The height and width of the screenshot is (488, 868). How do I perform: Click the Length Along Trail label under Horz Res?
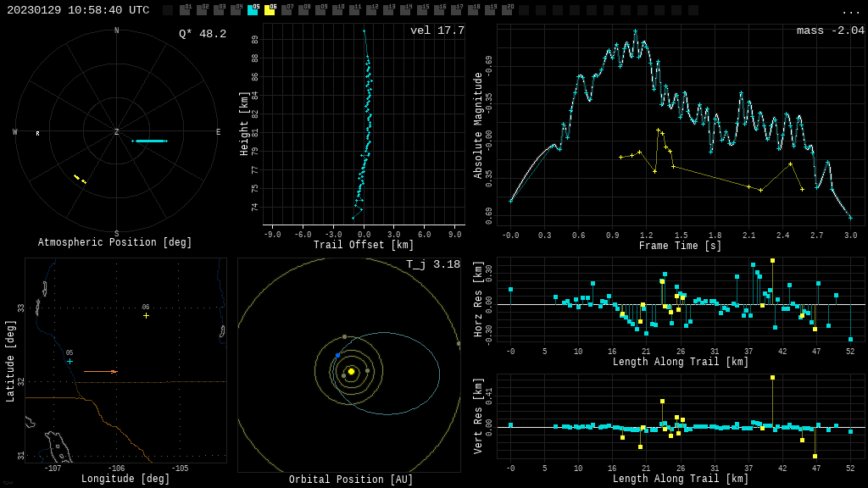pos(681,361)
